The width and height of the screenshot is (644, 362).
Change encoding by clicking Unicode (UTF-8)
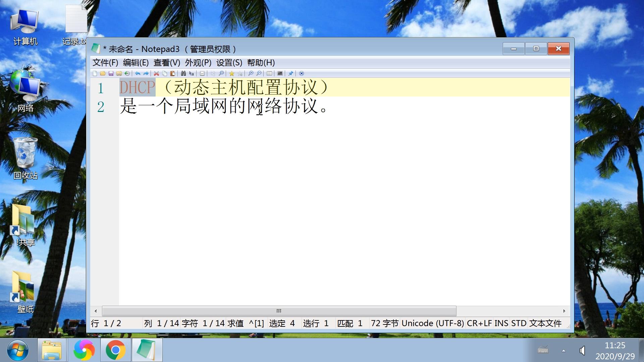click(433, 323)
